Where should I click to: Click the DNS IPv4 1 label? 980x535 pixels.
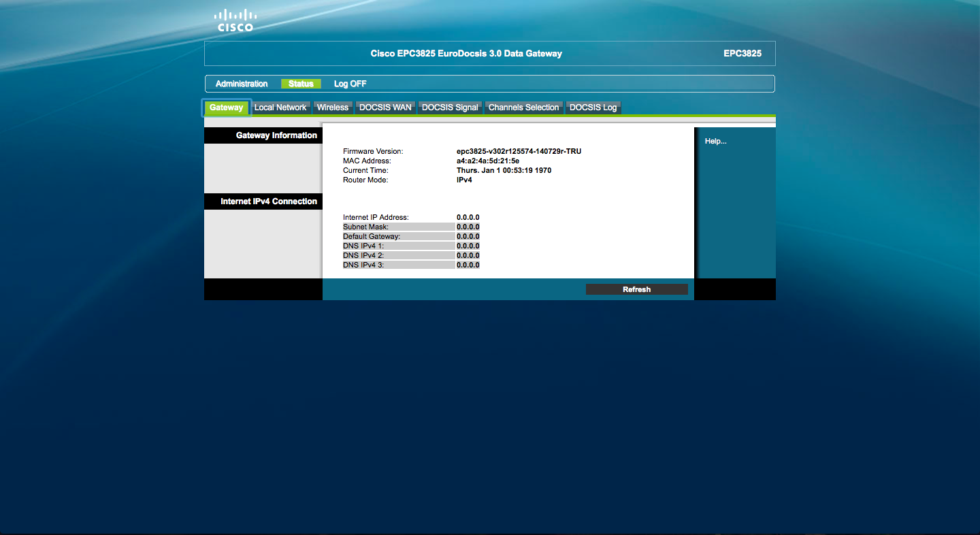coord(363,246)
